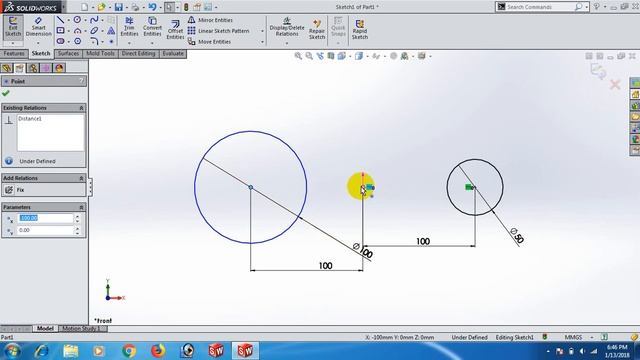Open Display/Delete Relations
The height and width of the screenshot is (360, 640).
point(287,27)
